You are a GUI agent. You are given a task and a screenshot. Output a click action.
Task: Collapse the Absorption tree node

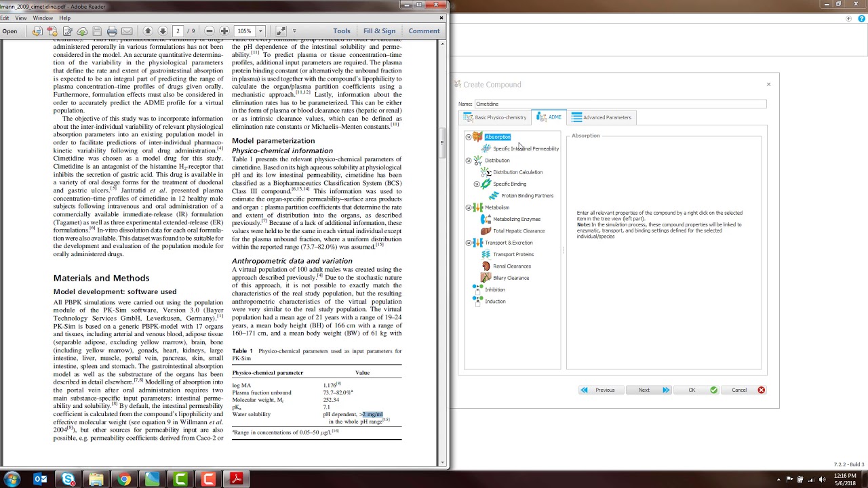(x=468, y=137)
